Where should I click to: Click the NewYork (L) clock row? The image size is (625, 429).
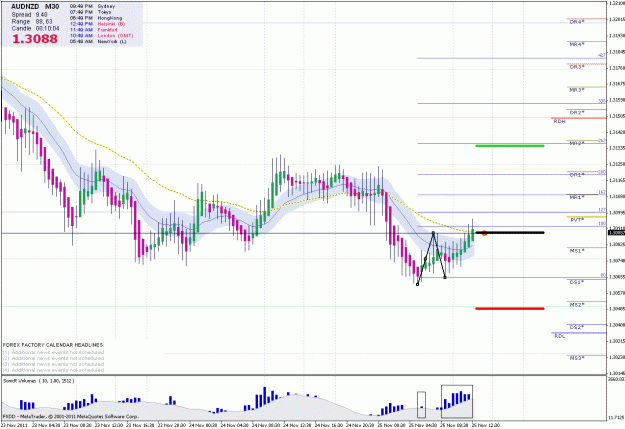pyautogui.click(x=98, y=41)
